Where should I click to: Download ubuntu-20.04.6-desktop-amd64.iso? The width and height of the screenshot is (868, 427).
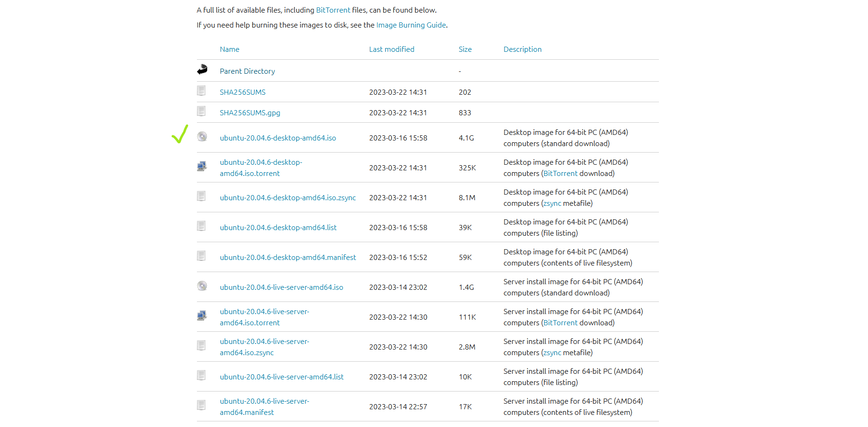point(278,138)
